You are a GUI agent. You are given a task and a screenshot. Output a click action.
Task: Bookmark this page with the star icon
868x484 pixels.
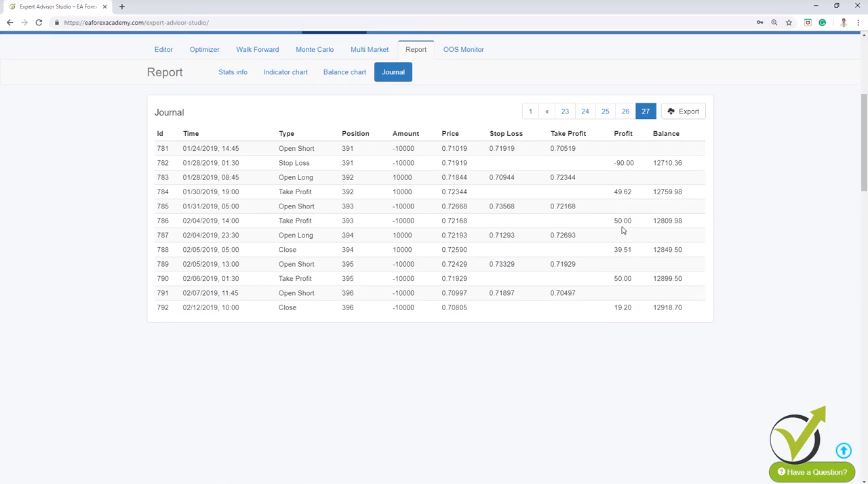pyautogui.click(x=789, y=22)
